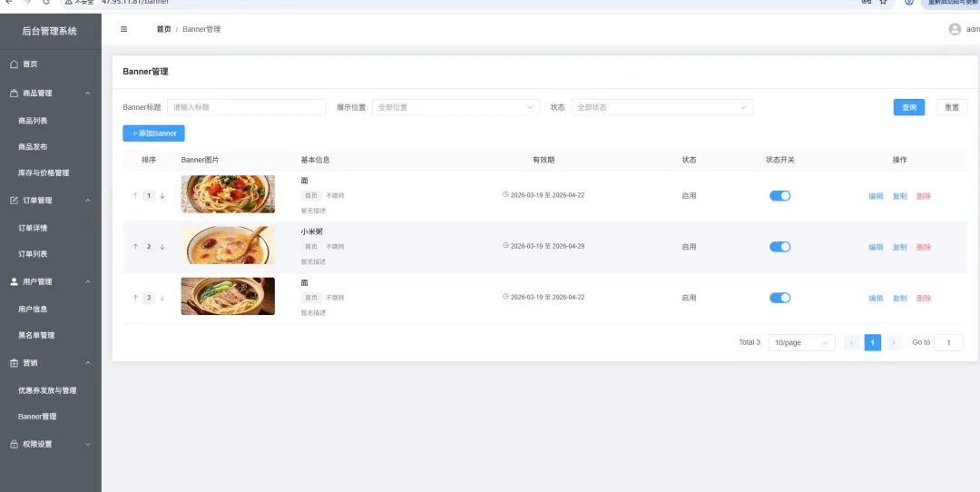
Task: Collapse 订单管理 menu chevron
Action: tap(87, 200)
